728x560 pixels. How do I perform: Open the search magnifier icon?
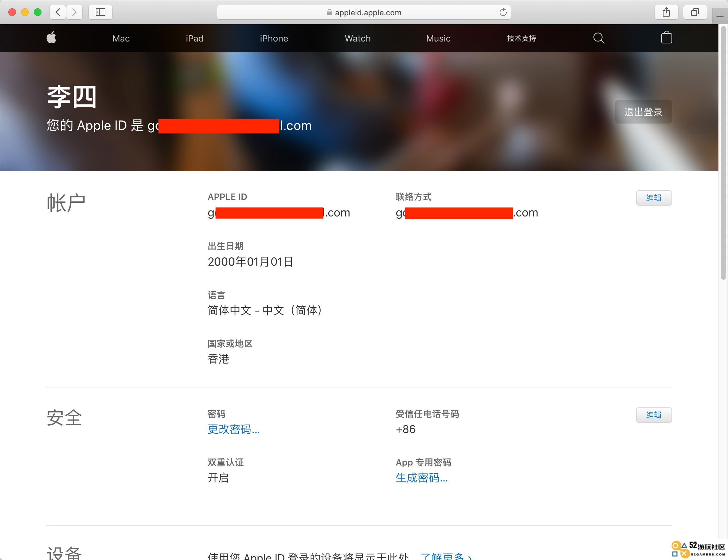[x=599, y=38]
